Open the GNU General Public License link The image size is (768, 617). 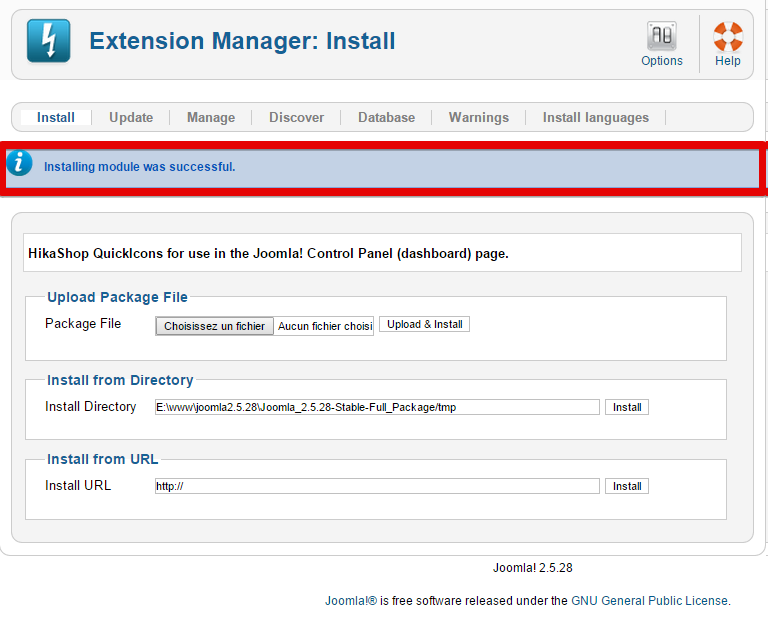click(650, 601)
